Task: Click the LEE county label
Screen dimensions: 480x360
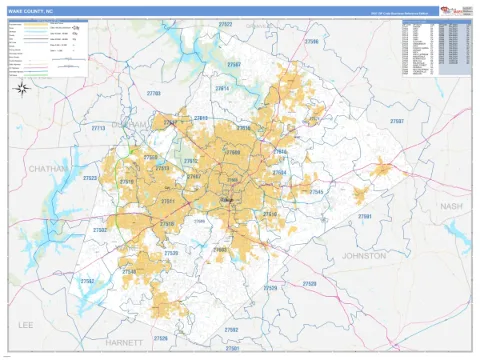Action: (26, 325)
